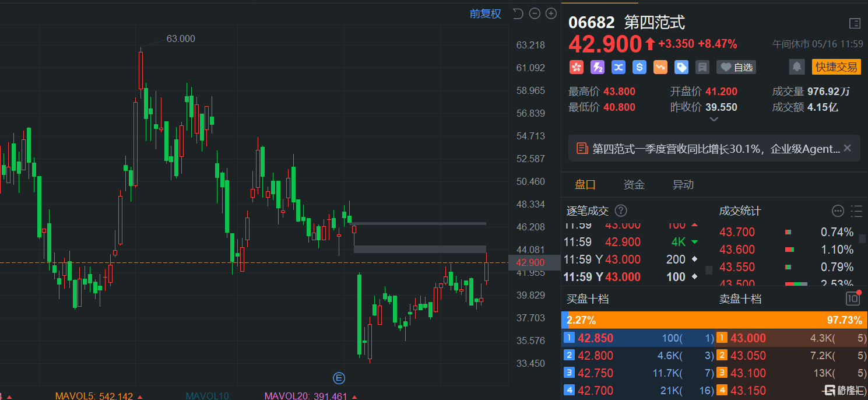Set a price alert with bell icon
This screenshot has width=868, height=400.
(796, 67)
